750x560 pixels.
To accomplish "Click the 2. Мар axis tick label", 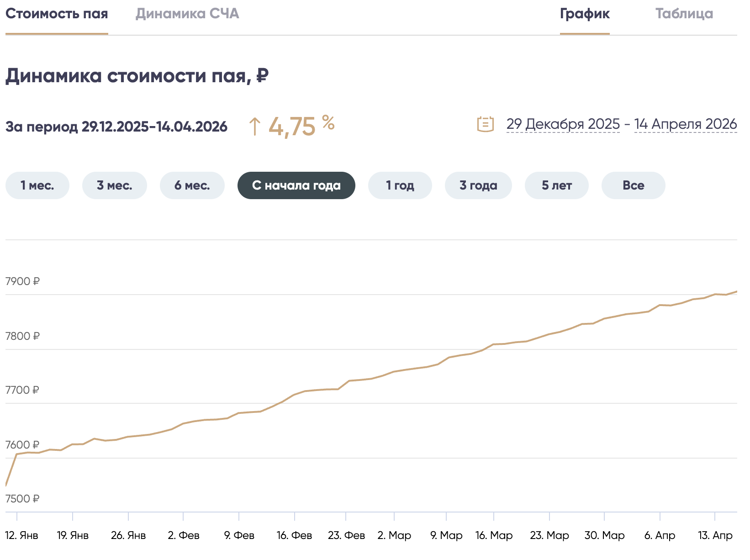I will pos(394,535).
